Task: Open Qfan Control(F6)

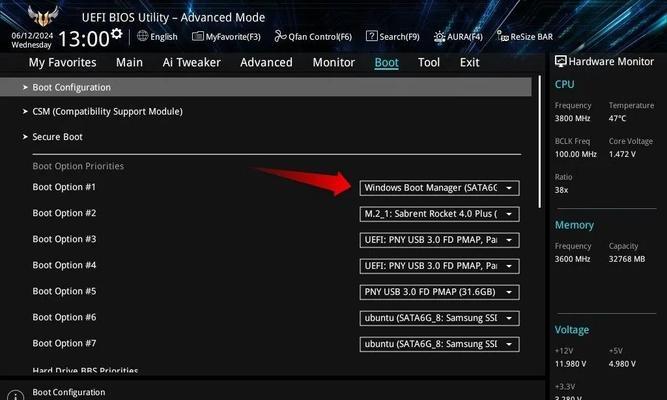Action: pyautogui.click(x=313, y=37)
